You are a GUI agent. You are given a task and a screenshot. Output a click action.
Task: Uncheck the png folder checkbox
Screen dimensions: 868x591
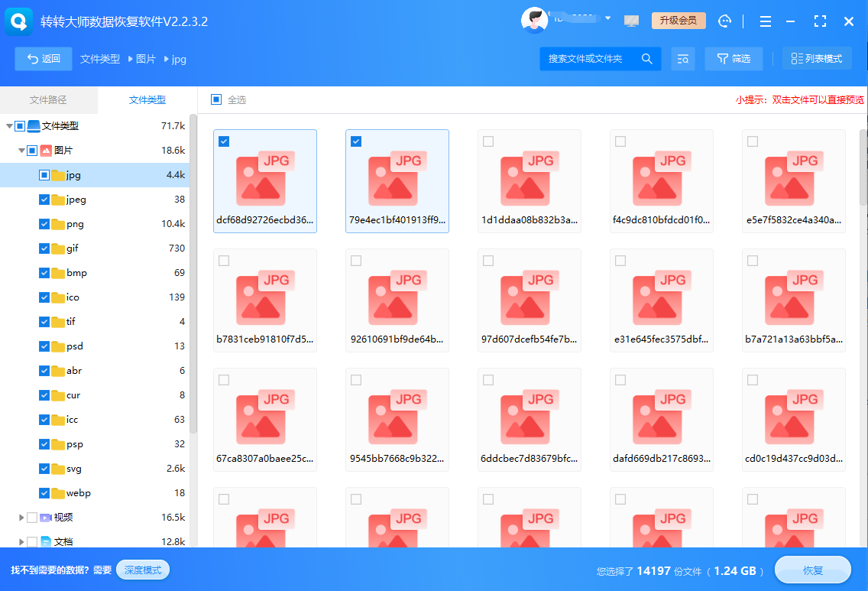(x=44, y=224)
